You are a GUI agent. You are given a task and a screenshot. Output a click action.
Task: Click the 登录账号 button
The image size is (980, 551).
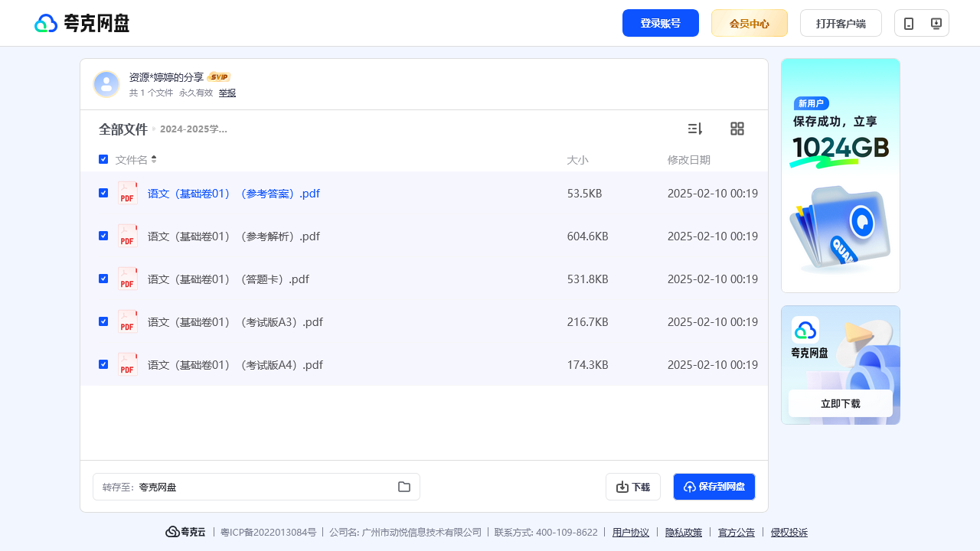coord(661,23)
